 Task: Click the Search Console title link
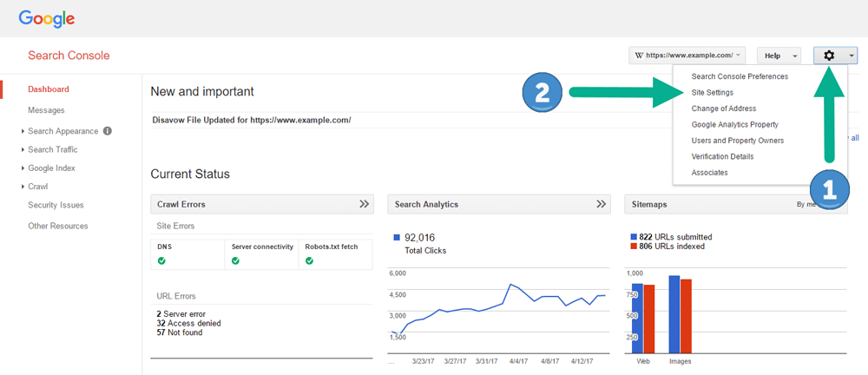pos(69,56)
